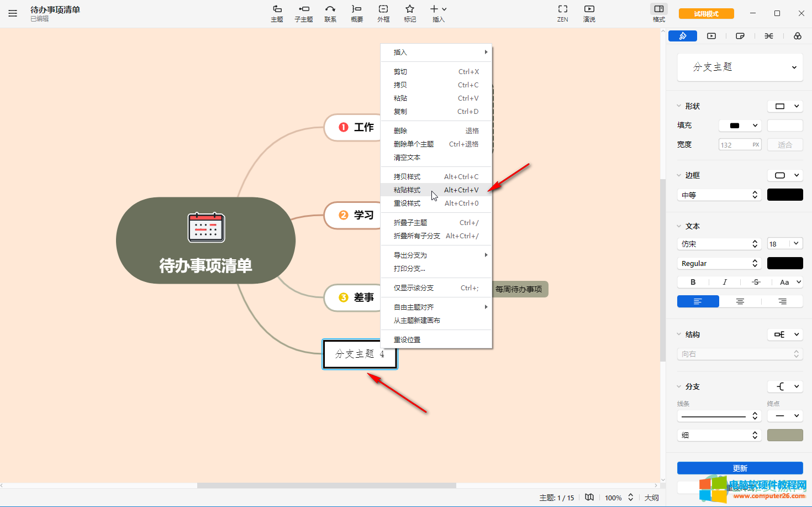
Task: Switch to the note/sticker panel tab
Action: [x=740, y=36]
